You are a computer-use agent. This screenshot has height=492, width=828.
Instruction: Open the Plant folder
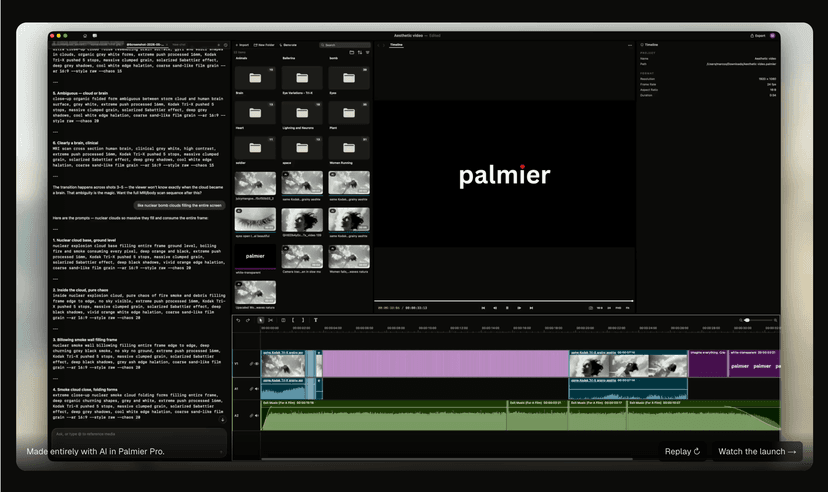click(x=349, y=113)
